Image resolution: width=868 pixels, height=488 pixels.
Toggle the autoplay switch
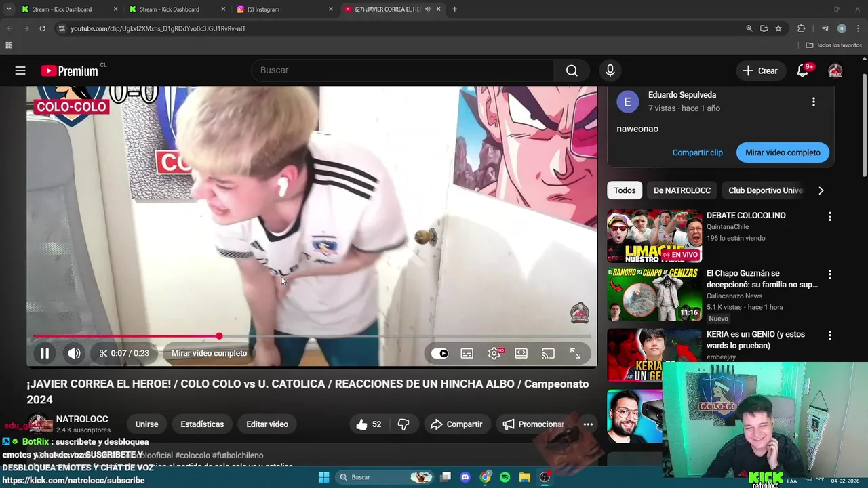439,353
